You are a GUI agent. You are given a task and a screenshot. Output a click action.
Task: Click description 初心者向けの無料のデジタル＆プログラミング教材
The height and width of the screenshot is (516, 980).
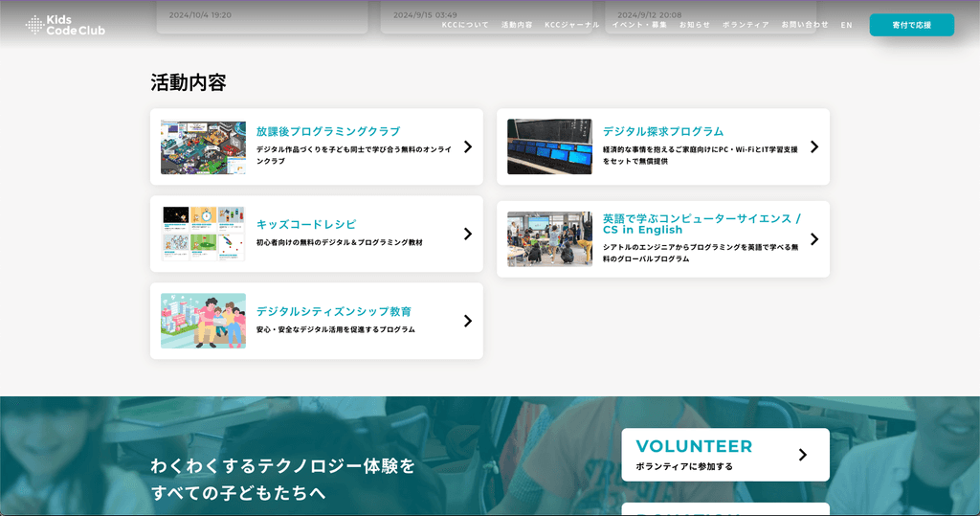340,242
